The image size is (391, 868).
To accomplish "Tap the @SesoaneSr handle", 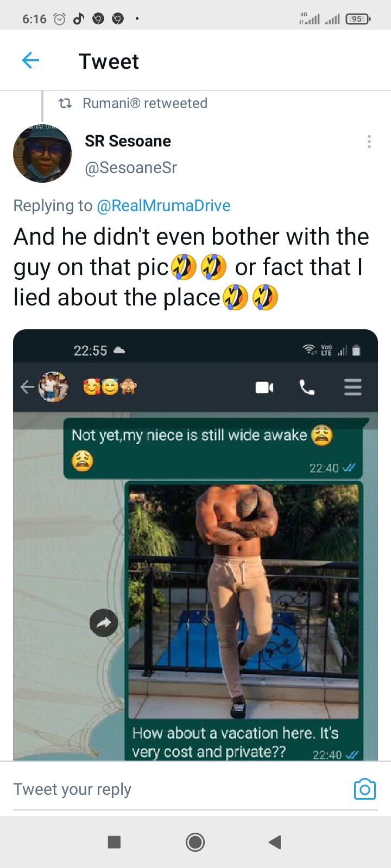I will (x=131, y=168).
